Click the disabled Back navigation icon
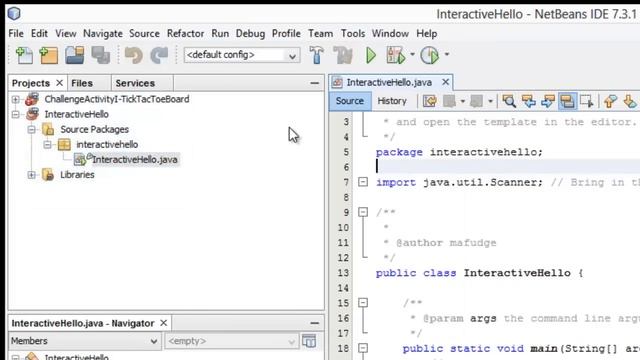 pyautogui.click(x=449, y=101)
